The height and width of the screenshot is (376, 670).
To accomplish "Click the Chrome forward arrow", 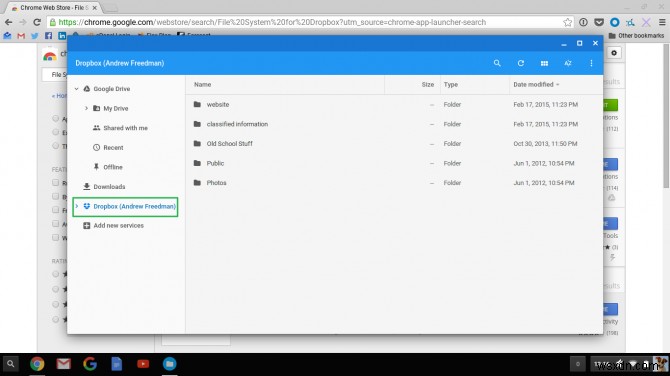I will click(23, 22).
